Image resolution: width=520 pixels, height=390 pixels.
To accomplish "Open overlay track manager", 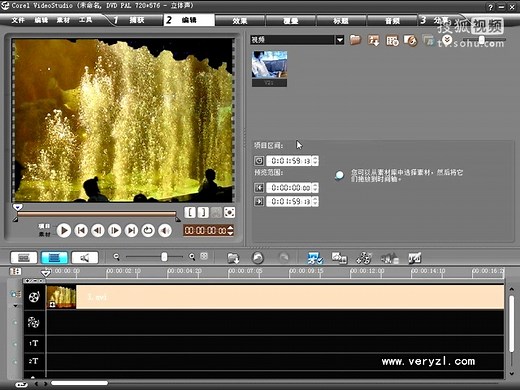I will (364, 258).
